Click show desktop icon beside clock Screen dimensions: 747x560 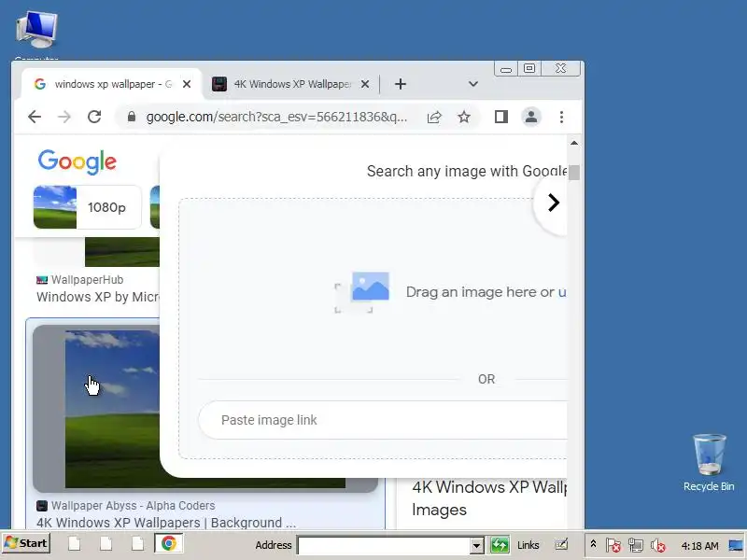tap(736, 545)
